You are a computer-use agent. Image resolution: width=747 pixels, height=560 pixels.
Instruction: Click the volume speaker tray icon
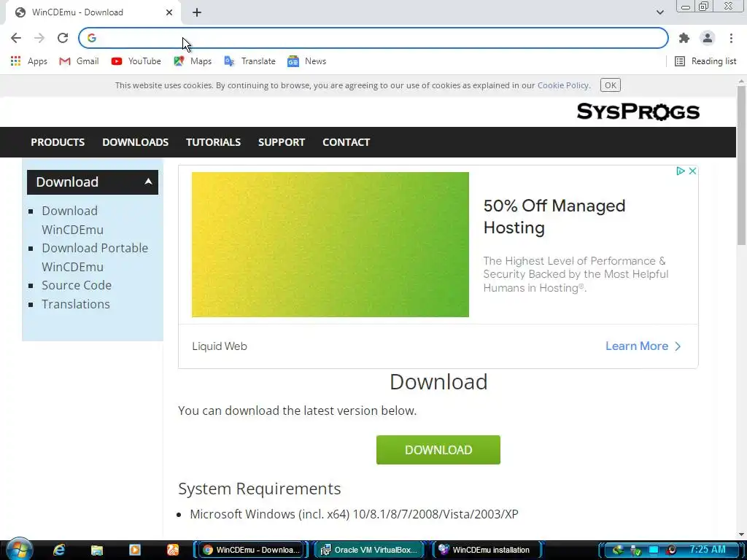tap(671, 550)
